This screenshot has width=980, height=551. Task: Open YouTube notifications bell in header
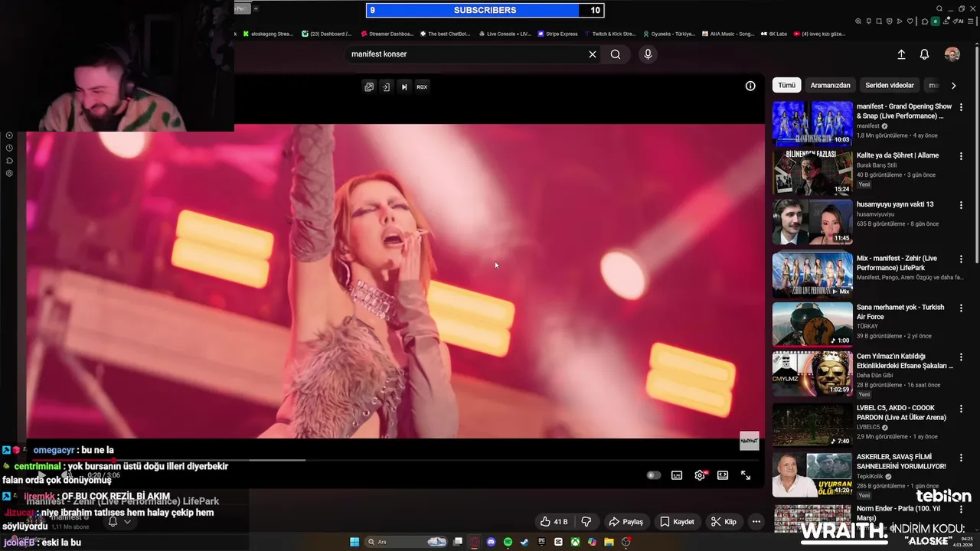(x=924, y=54)
